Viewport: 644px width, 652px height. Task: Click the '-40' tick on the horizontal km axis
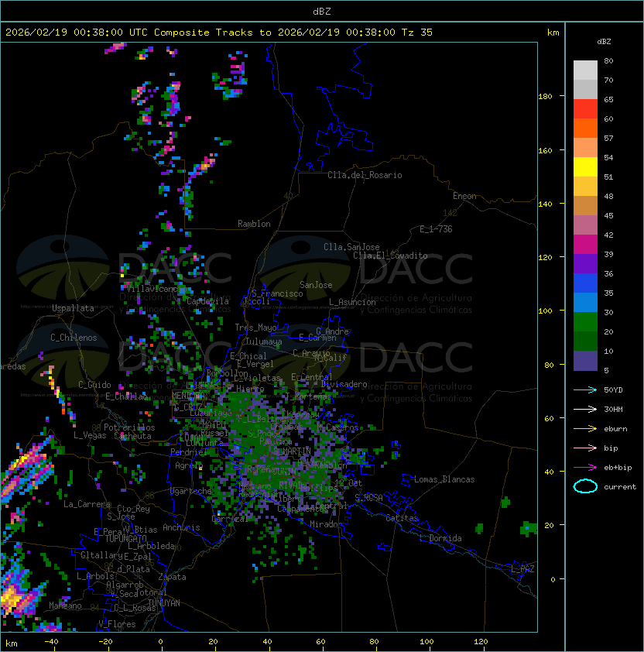[51, 642]
